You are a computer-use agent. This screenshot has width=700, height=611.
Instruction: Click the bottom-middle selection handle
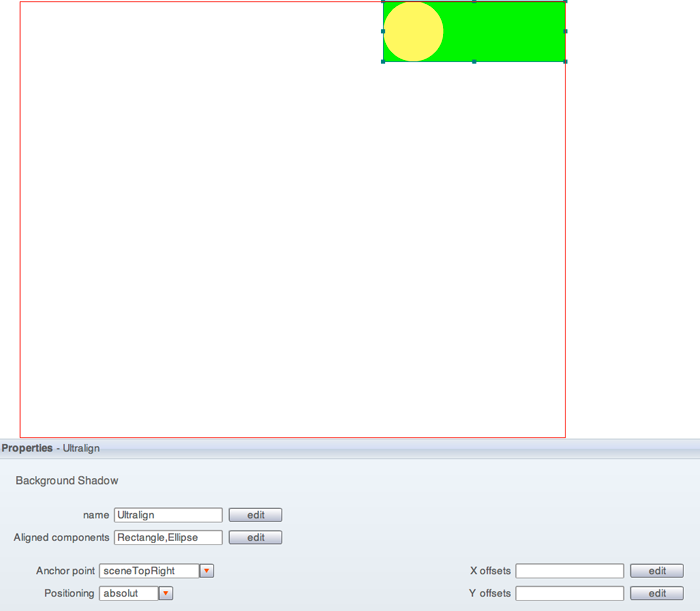click(474, 61)
